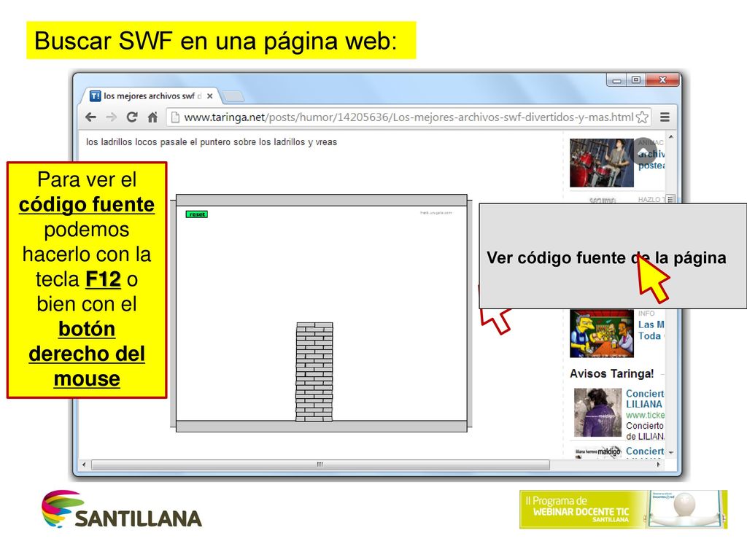Click the 'www.ticke' green ad URL

point(645,415)
